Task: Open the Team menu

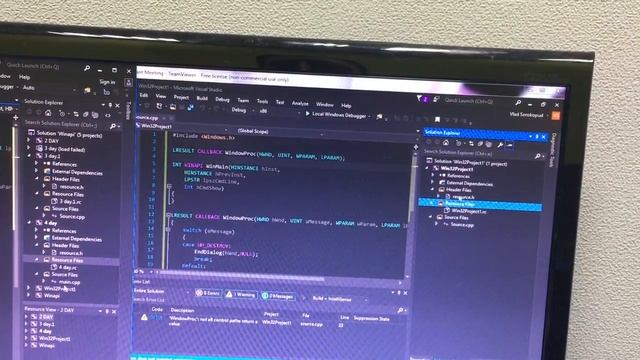Action: pos(243,100)
